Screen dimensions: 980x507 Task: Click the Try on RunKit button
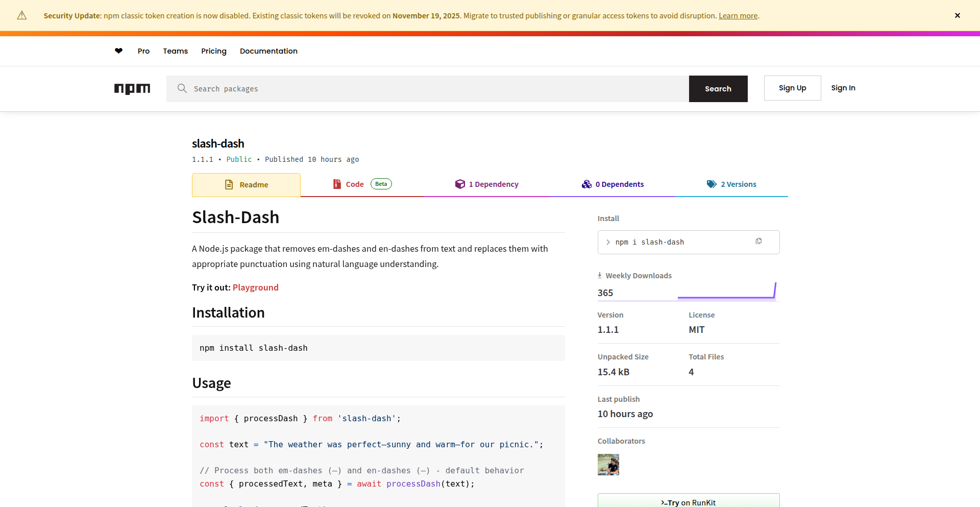coord(688,501)
